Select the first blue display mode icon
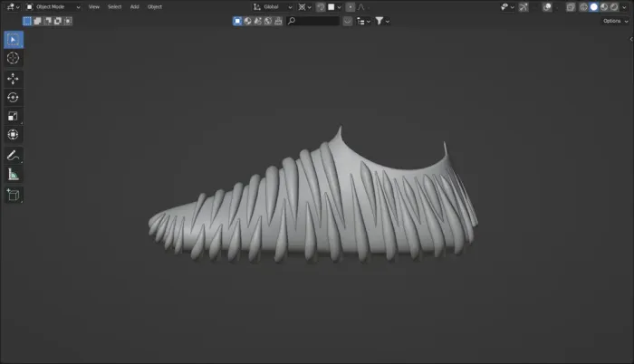The width and height of the screenshot is (634, 364). (237, 21)
